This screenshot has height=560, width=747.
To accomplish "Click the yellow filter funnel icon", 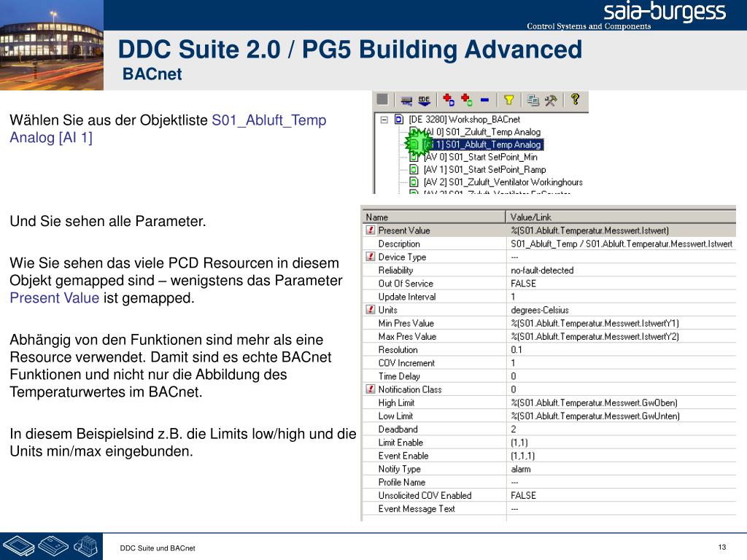I will [x=508, y=99].
